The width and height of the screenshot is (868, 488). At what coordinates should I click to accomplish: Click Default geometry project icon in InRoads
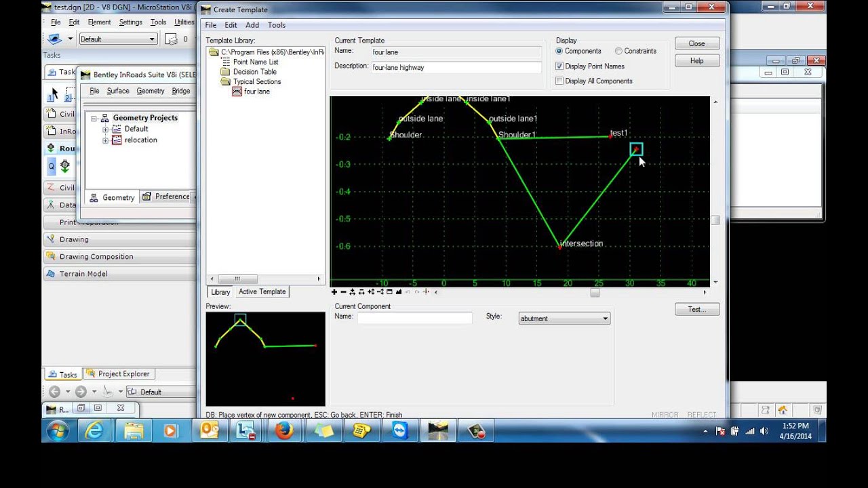(117, 129)
